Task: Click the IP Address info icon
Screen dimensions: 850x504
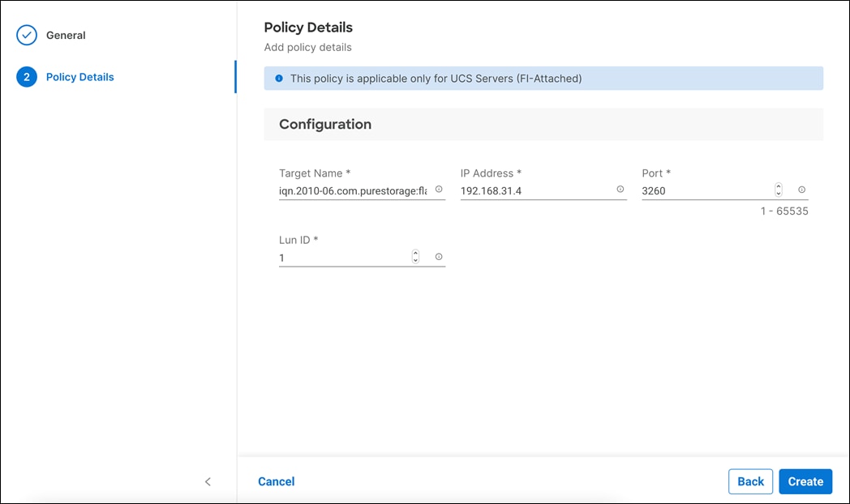Action: coord(620,189)
